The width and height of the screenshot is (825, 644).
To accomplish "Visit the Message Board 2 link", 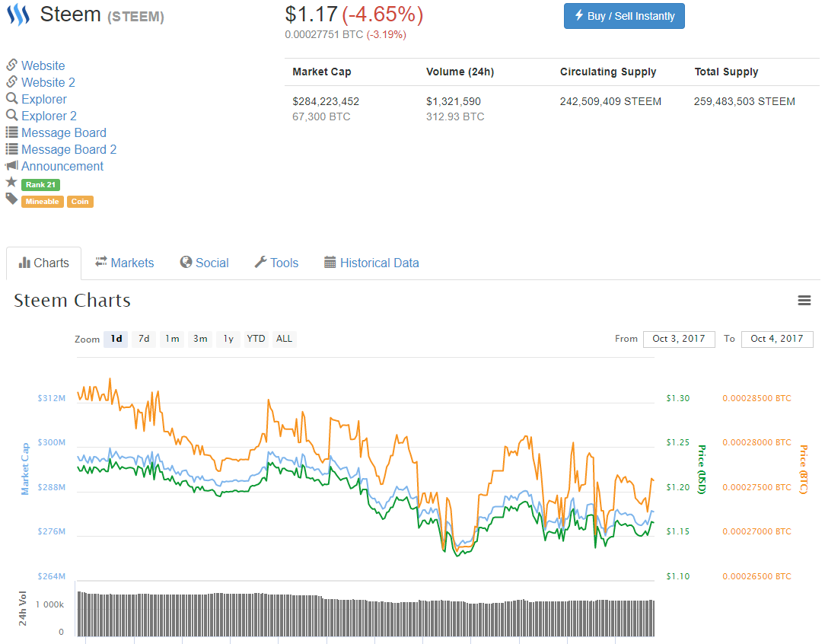I will pyautogui.click(x=69, y=149).
